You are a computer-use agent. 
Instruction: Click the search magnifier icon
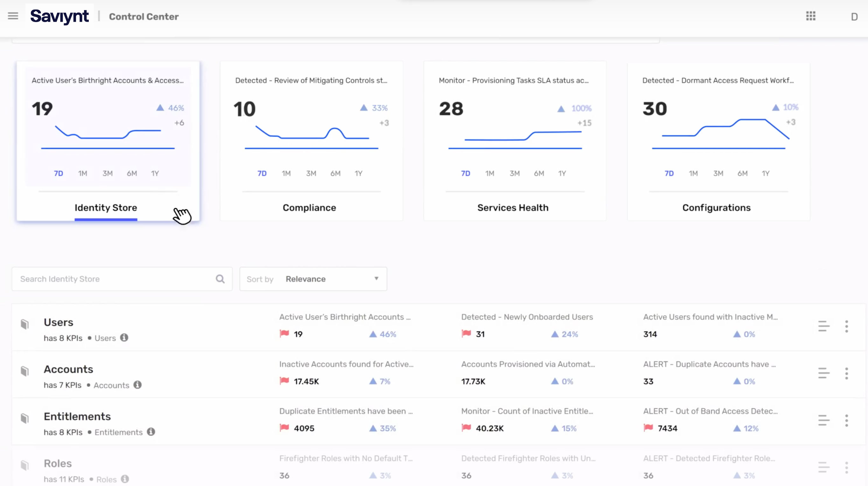click(x=220, y=279)
